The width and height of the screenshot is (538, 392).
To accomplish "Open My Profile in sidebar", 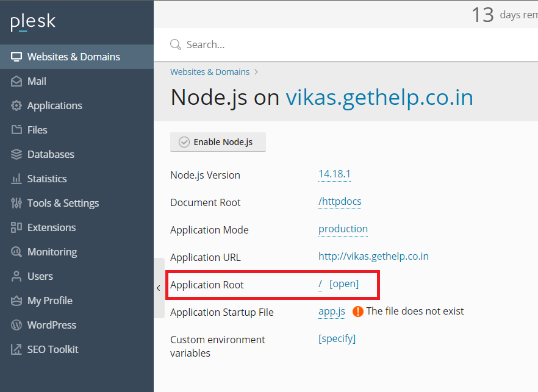I will (x=77, y=301).
